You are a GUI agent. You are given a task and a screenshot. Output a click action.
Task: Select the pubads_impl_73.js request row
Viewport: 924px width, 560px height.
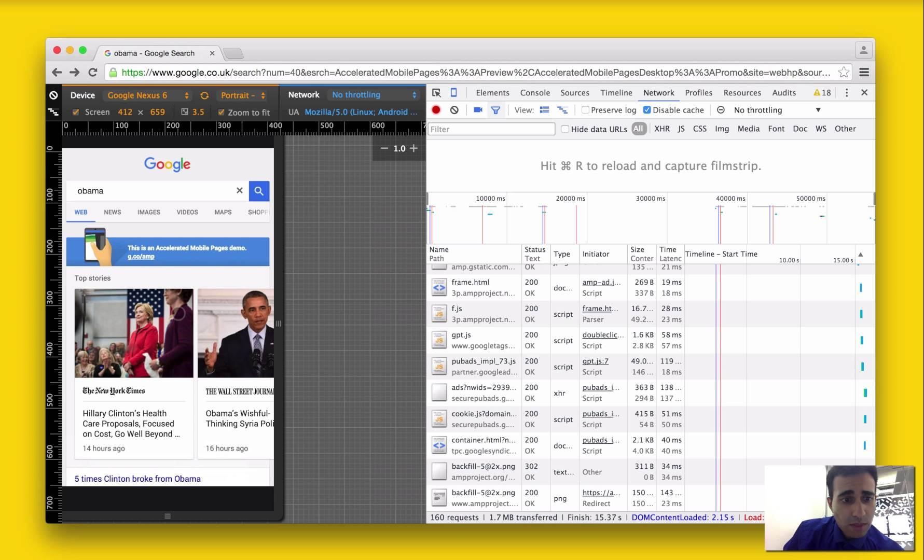(651, 367)
